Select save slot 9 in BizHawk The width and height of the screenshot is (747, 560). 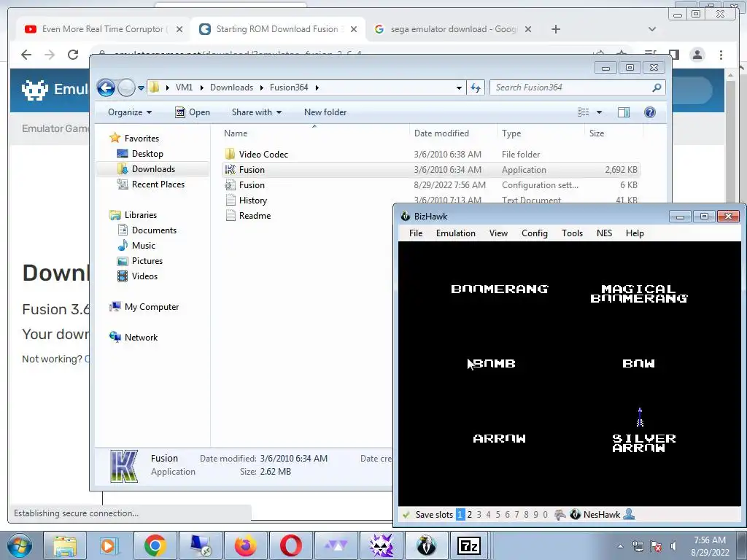tap(535, 515)
